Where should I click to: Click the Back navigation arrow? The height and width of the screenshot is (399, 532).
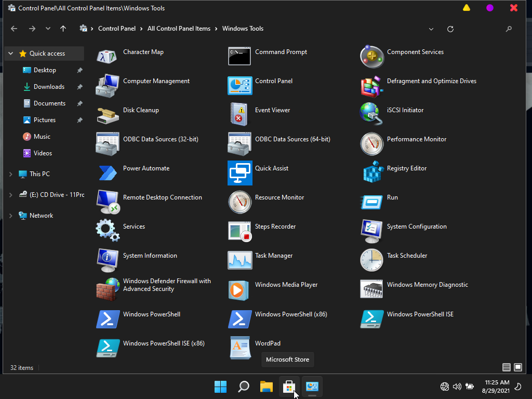(14, 29)
